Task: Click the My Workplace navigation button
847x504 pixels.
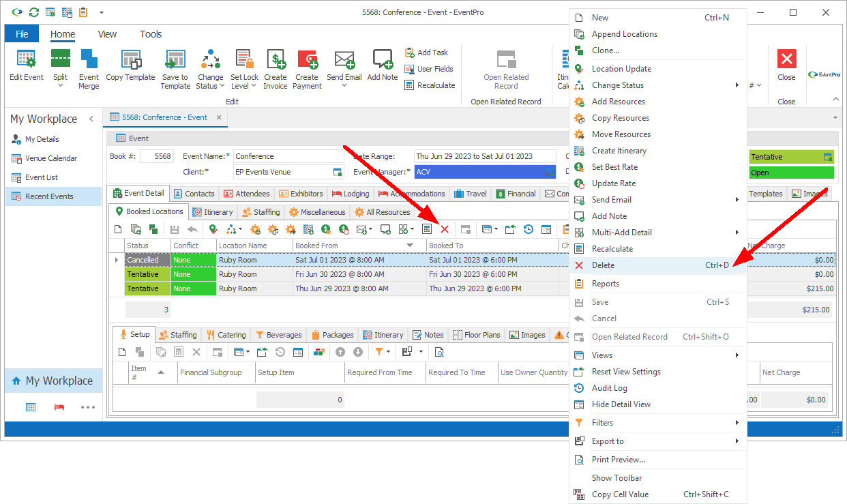Action: tap(53, 381)
